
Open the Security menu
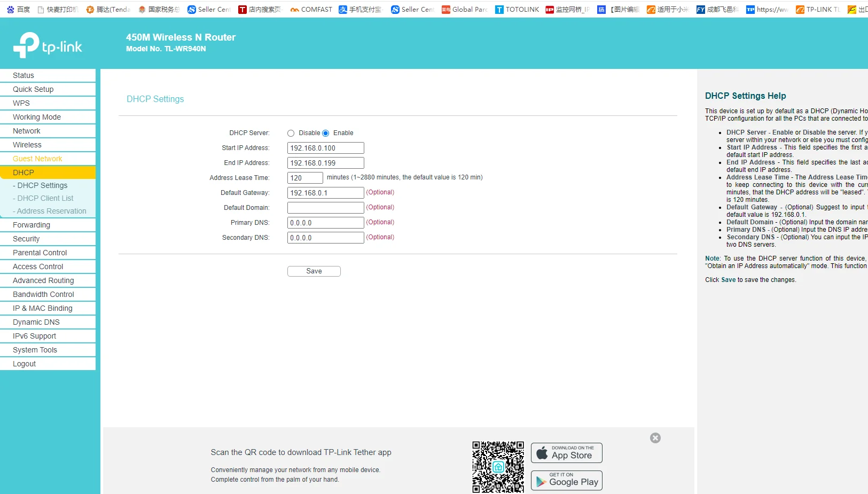coord(48,239)
